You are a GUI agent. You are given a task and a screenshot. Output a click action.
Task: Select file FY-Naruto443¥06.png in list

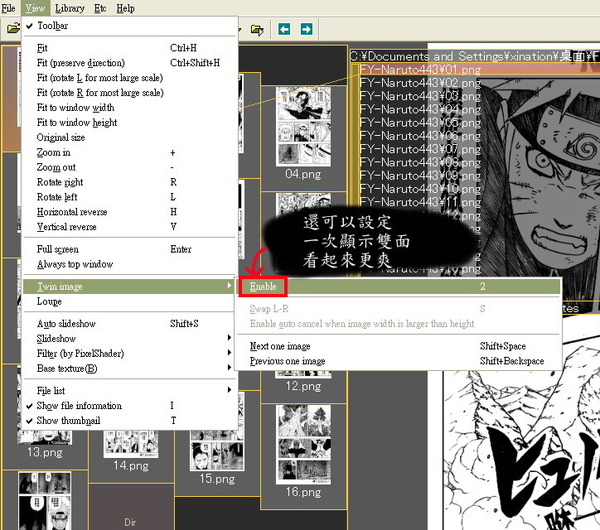point(420,136)
